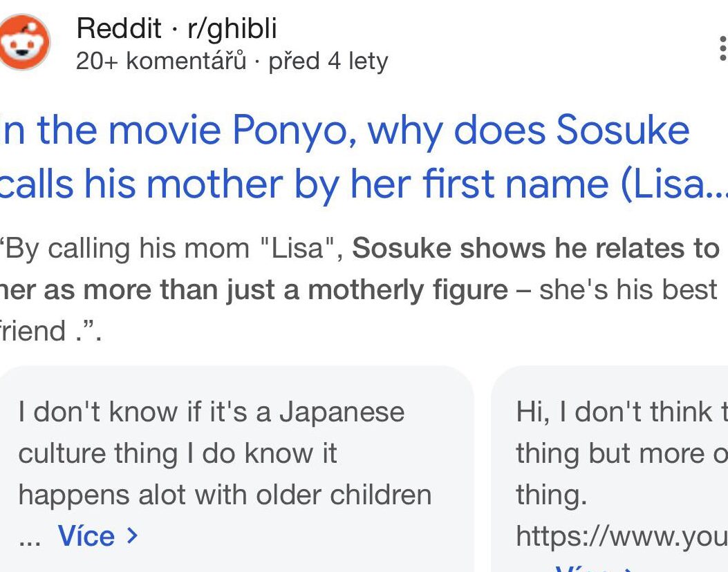Open the "I don't know if it's a Japanese" card

coord(211,412)
